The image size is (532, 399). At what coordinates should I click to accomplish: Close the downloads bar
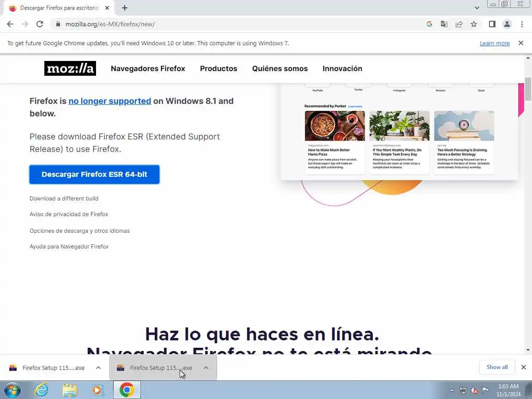pyautogui.click(x=524, y=367)
